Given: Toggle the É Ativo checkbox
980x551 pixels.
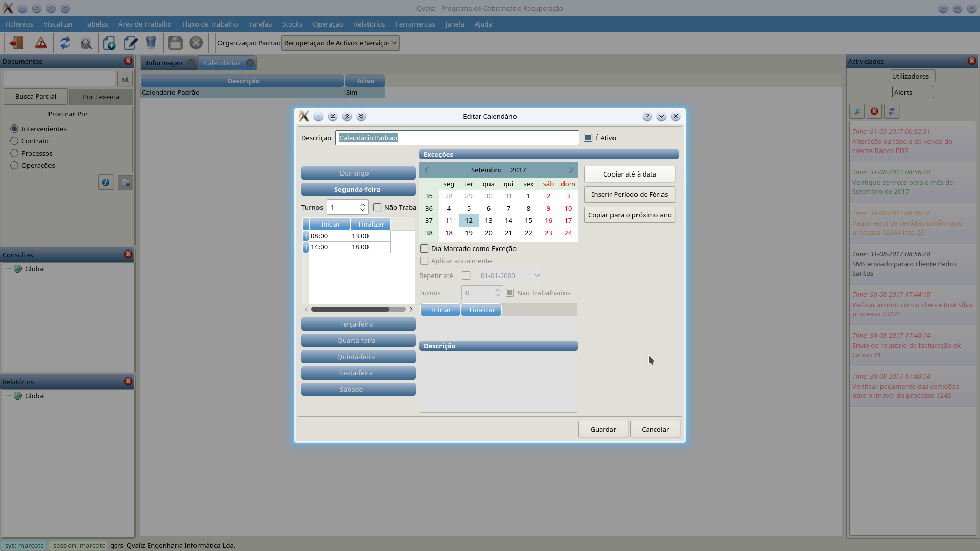Looking at the screenshot, I should click(588, 138).
